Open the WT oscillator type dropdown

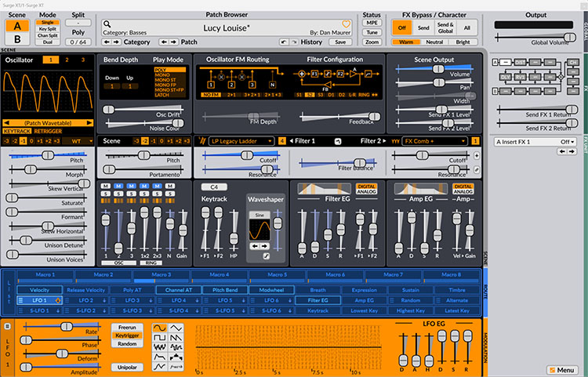tap(78, 141)
